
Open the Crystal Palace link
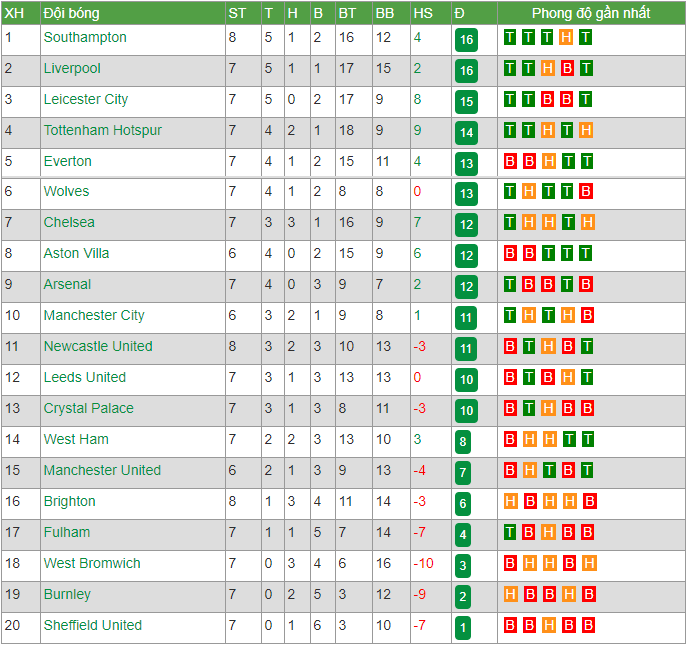[x=89, y=408]
